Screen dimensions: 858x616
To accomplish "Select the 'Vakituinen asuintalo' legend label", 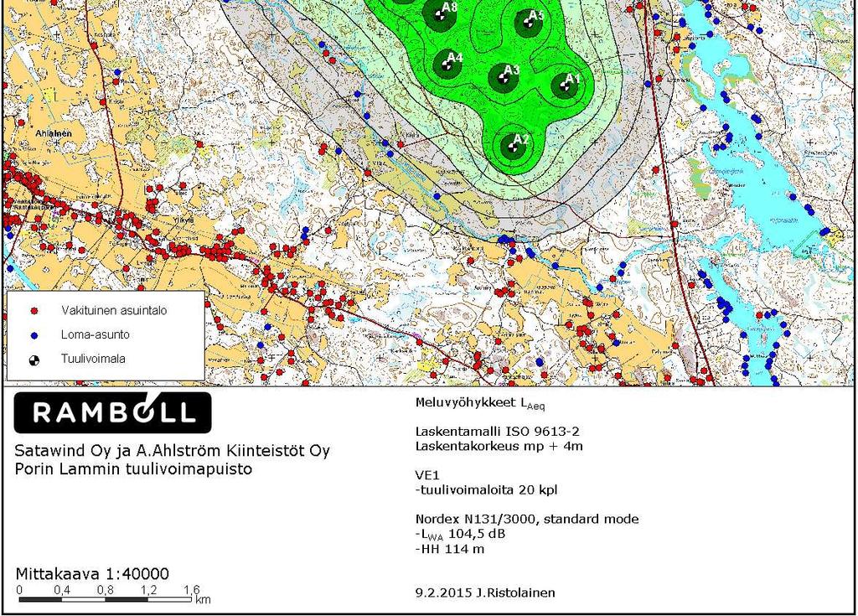I will 114,310.
